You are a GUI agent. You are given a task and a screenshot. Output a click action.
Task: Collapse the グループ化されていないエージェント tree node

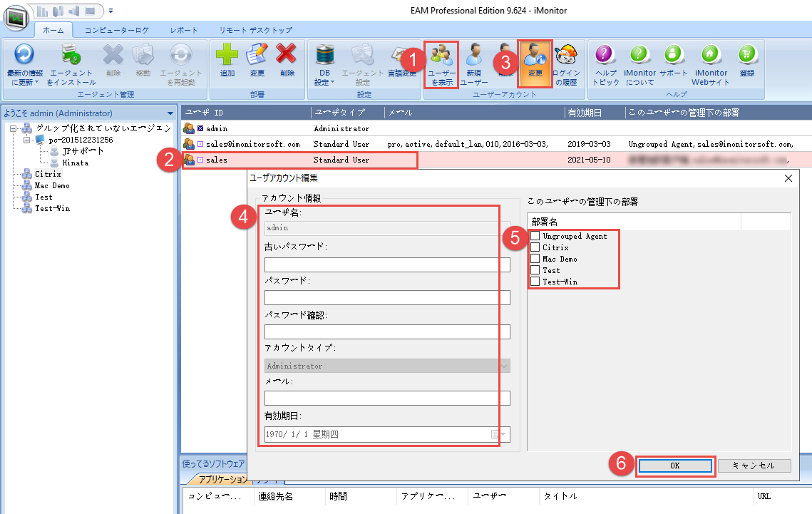(14, 128)
